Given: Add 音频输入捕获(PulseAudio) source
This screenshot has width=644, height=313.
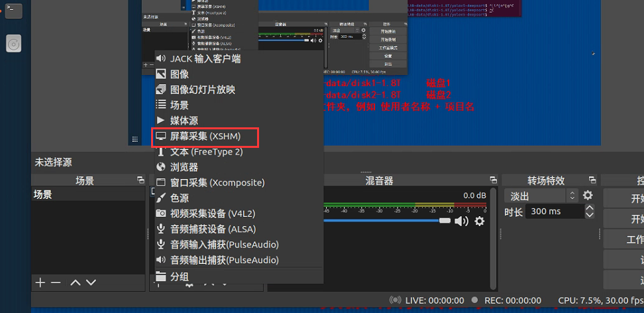Looking at the screenshot, I should 239,245.
